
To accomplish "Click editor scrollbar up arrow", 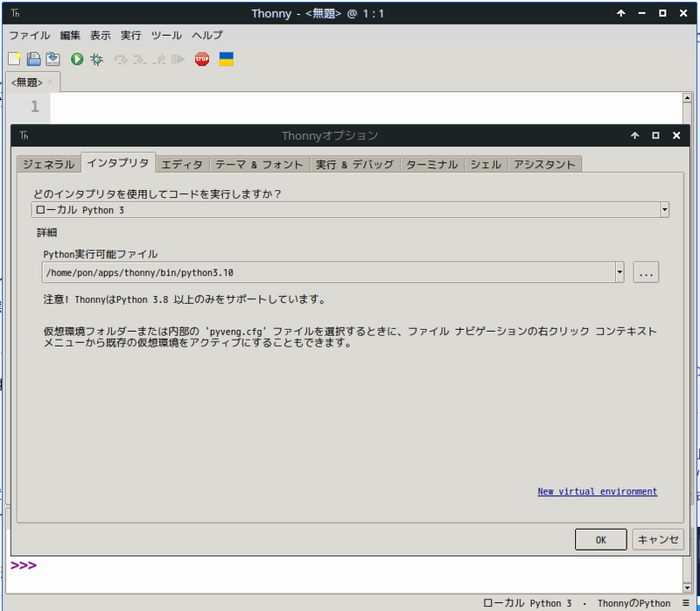I will click(x=687, y=97).
